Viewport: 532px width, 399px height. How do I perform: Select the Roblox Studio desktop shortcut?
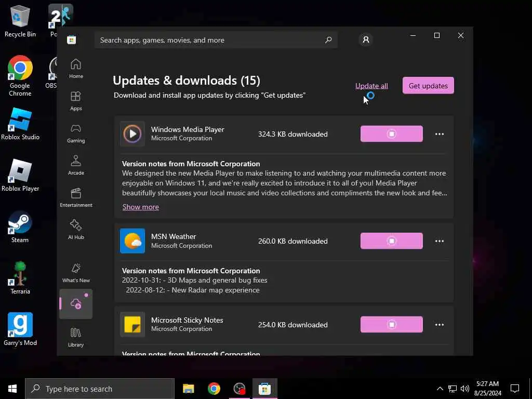(x=20, y=124)
